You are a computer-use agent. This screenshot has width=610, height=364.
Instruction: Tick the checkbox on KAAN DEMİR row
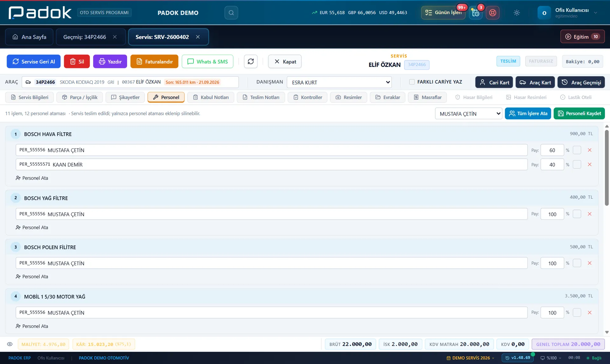577,164
